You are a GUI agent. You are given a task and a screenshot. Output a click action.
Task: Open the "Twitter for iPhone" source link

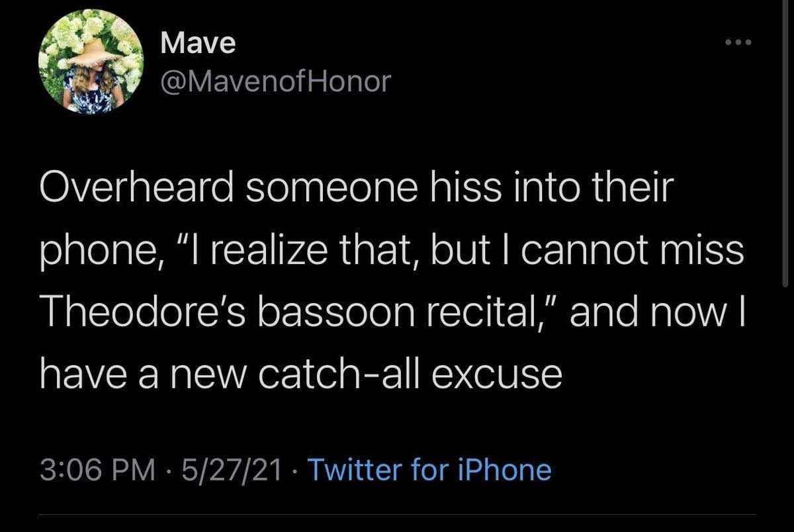click(430, 470)
